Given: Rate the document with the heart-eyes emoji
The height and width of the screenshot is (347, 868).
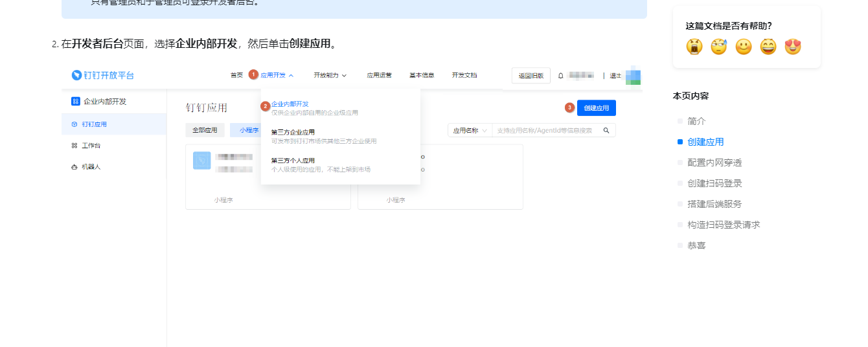Looking at the screenshot, I should point(793,47).
